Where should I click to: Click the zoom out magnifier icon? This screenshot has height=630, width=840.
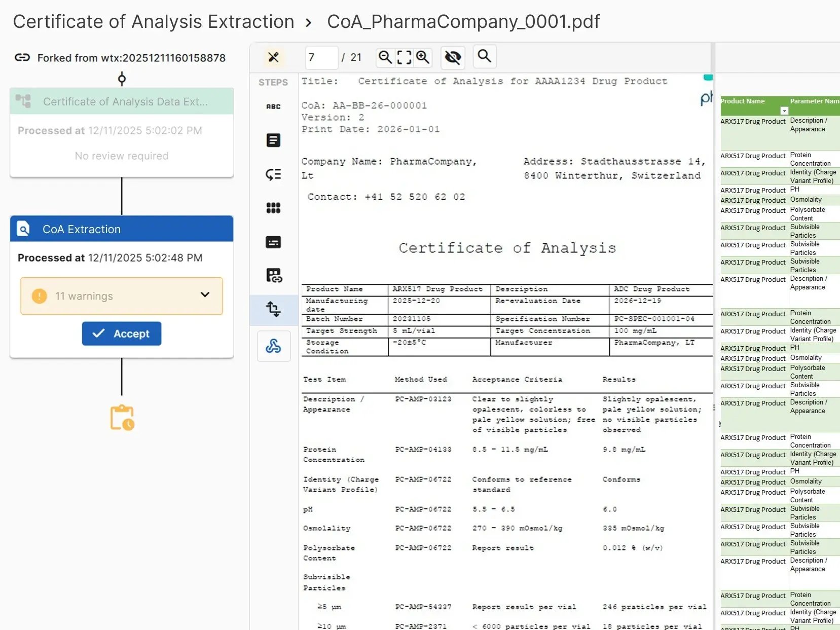point(385,57)
